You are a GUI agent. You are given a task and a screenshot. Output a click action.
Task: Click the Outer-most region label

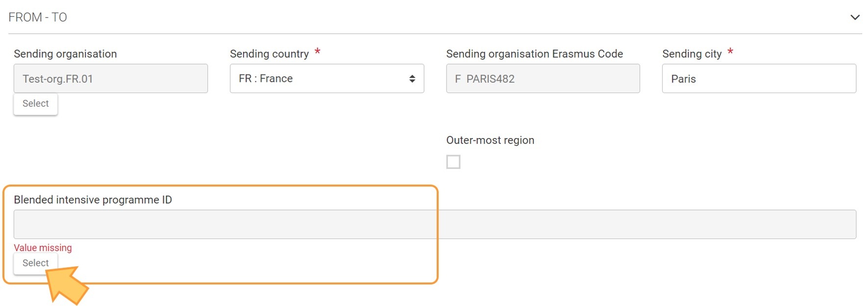[x=490, y=140]
